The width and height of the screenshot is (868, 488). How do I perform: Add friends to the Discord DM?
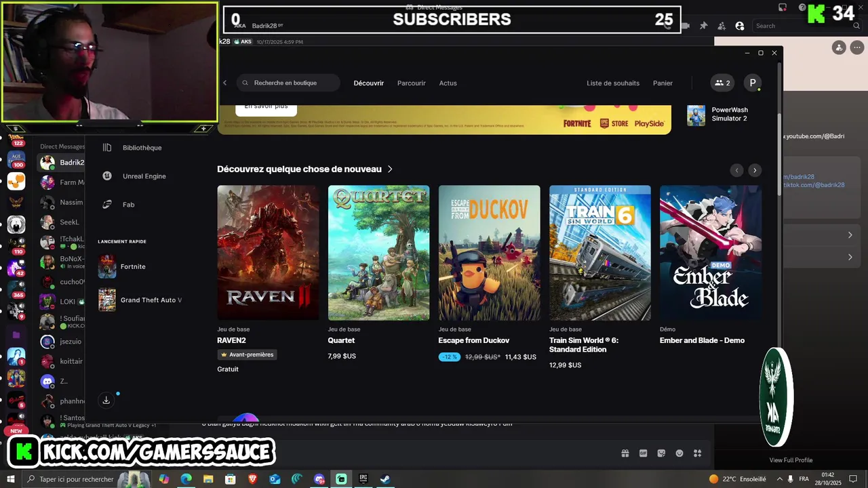(x=722, y=26)
